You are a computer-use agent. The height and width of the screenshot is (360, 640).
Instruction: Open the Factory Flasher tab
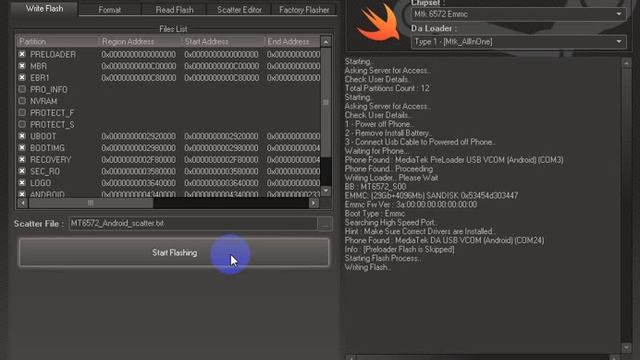(x=304, y=10)
